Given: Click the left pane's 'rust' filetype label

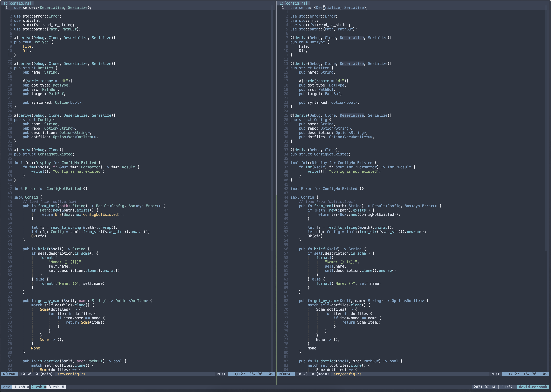Looking at the screenshot, I should (221, 374).
